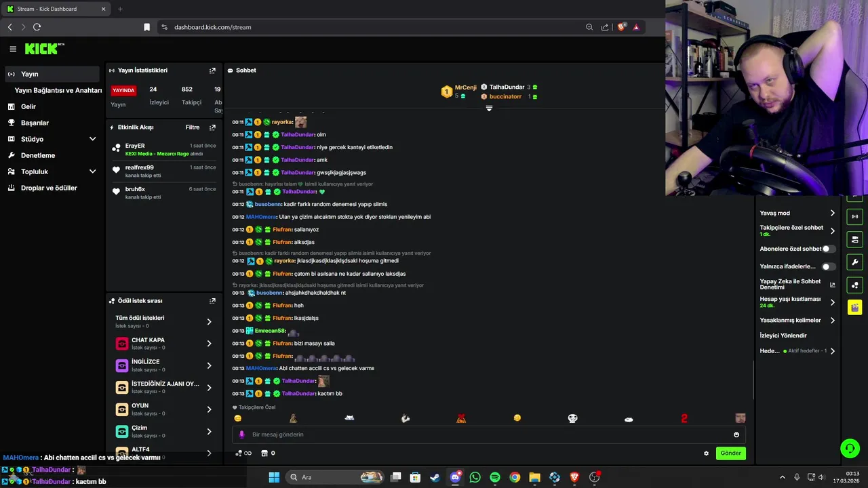Viewport: 868px width, 488px height.
Task: Open Steam from the taskbar
Action: (435, 477)
